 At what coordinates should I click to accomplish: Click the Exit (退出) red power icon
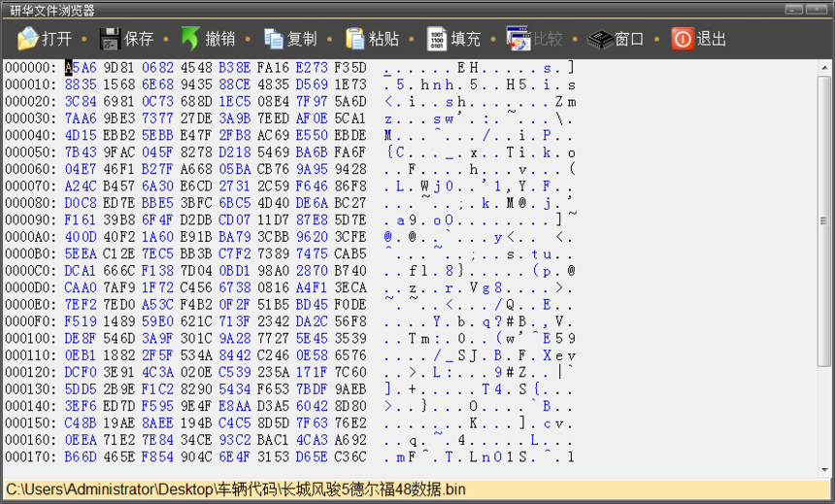683,39
